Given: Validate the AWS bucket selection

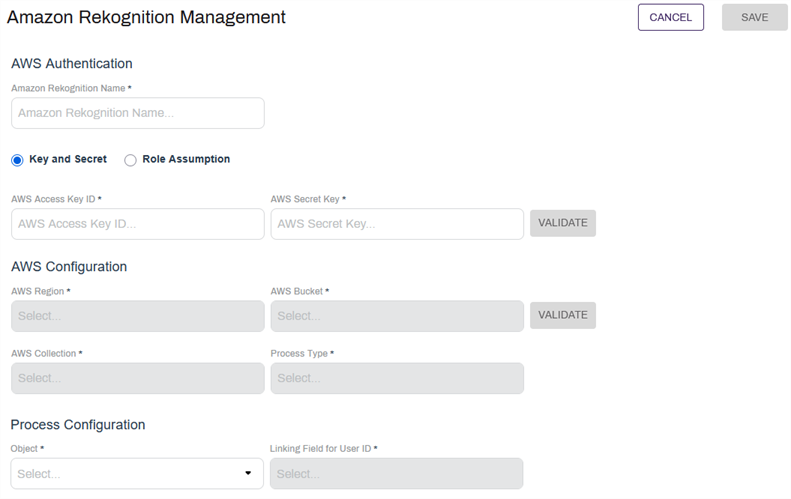Looking at the screenshot, I should (x=562, y=315).
